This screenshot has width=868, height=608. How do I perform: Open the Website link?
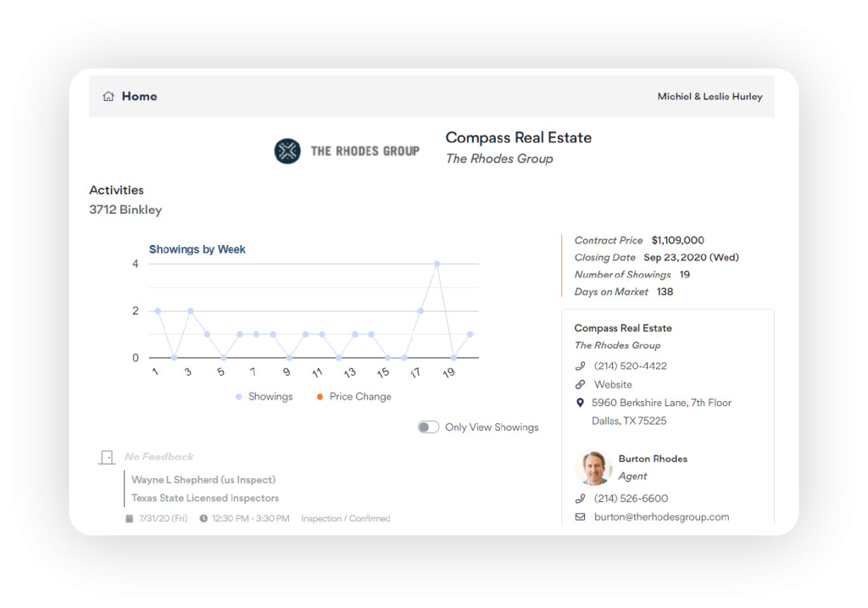pyautogui.click(x=613, y=385)
